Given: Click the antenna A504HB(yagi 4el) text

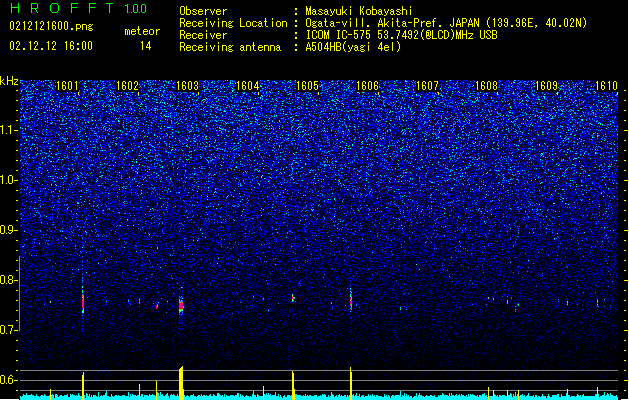Looking at the screenshot, I should point(353,47).
